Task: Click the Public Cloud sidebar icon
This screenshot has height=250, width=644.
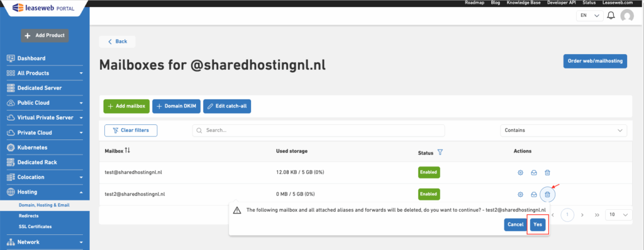Action: pyautogui.click(x=11, y=102)
